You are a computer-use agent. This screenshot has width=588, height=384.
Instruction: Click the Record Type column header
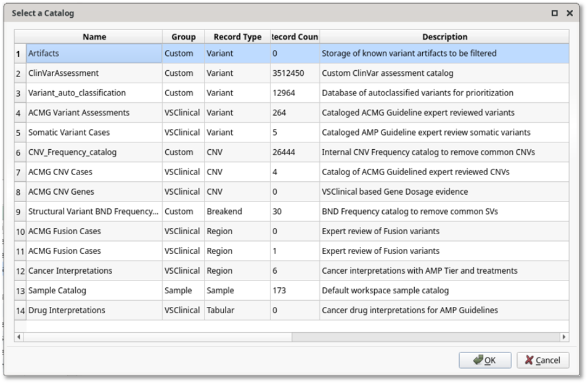(237, 37)
